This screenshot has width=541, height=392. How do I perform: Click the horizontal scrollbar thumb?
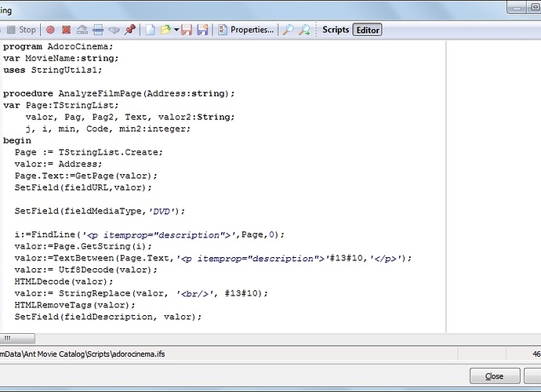(x=17, y=338)
